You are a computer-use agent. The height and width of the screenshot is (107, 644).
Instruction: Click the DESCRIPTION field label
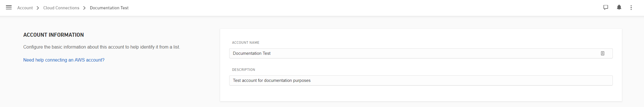point(243,70)
